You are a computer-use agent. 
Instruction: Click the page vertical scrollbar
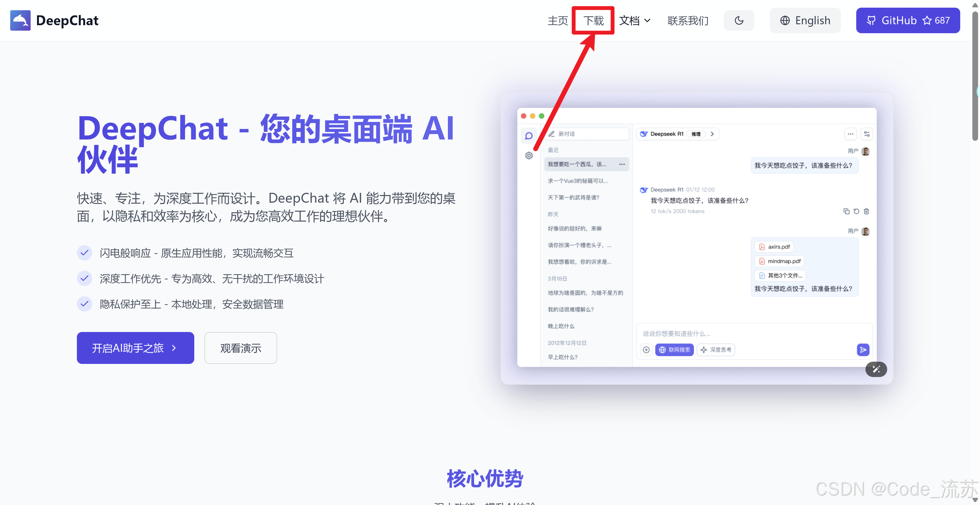click(x=975, y=76)
